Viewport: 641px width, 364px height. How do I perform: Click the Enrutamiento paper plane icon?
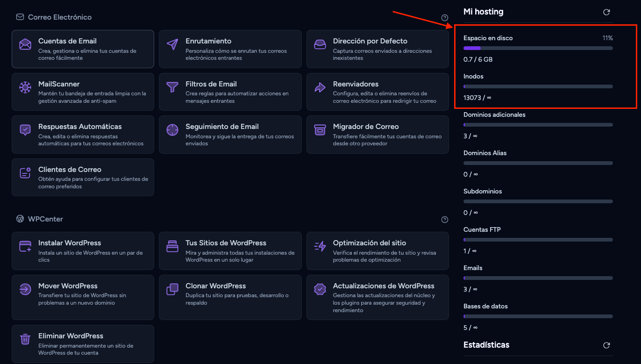pyautogui.click(x=172, y=44)
